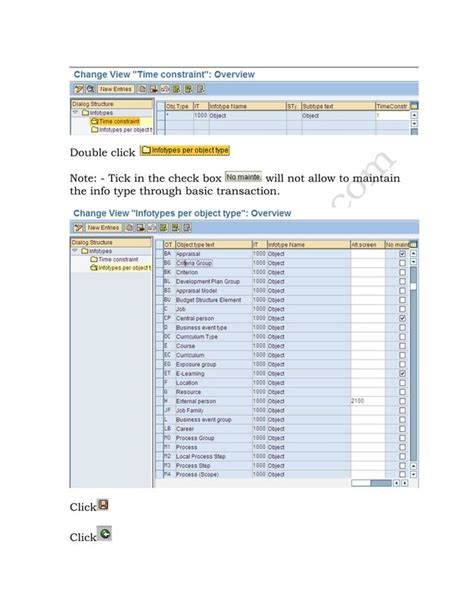Click the Save disk icon in the document
Screen dimensions: 474x613
(x=103, y=505)
